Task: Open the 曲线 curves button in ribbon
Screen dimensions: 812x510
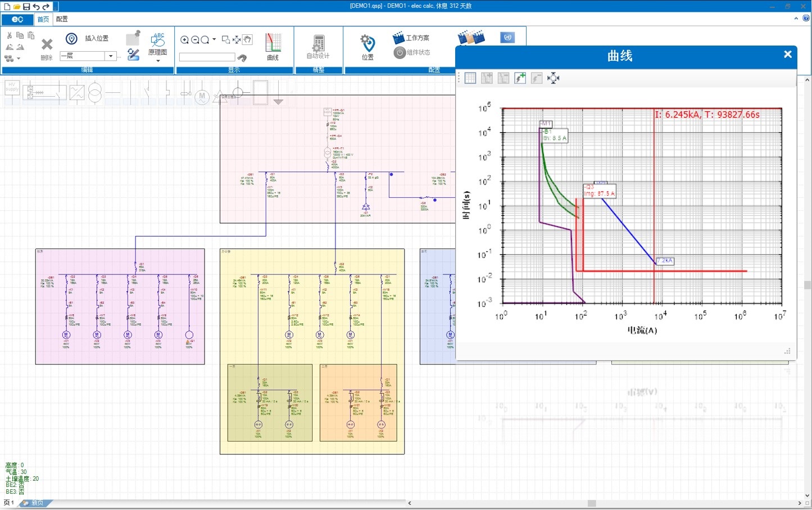Action: [273, 47]
